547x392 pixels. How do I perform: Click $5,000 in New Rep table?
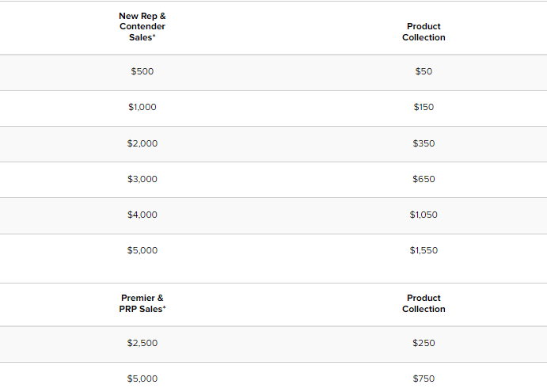click(x=142, y=250)
